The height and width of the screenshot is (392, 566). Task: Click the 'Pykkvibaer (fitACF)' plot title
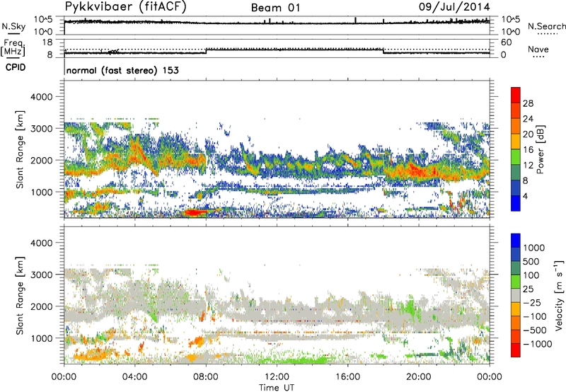coord(126,7)
